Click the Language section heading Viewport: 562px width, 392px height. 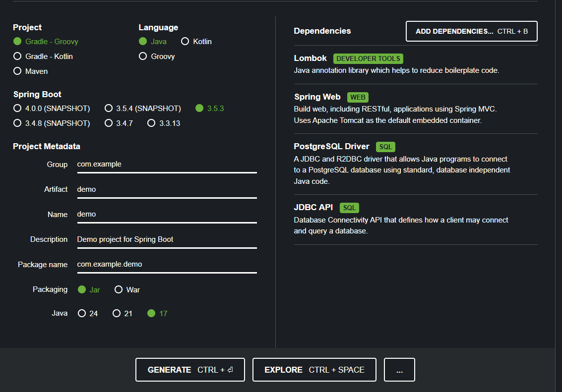click(158, 27)
